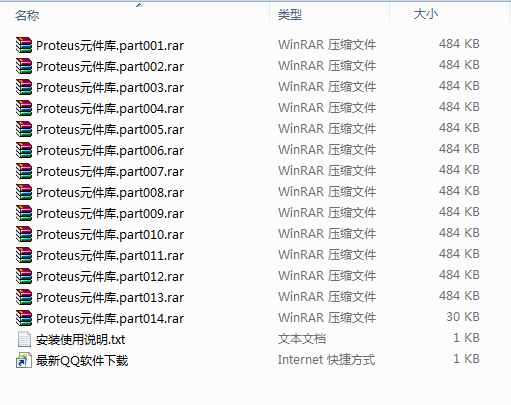The width and height of the screenshot is (511, 405).
Task: Click the 文本文档 type entry
Action: tap(302, 339)
